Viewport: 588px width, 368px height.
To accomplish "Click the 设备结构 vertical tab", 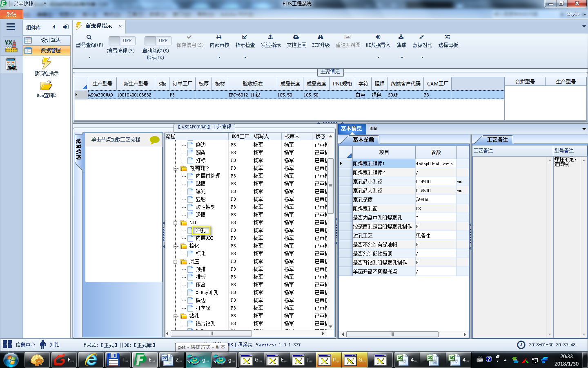I will pos(79,149).
